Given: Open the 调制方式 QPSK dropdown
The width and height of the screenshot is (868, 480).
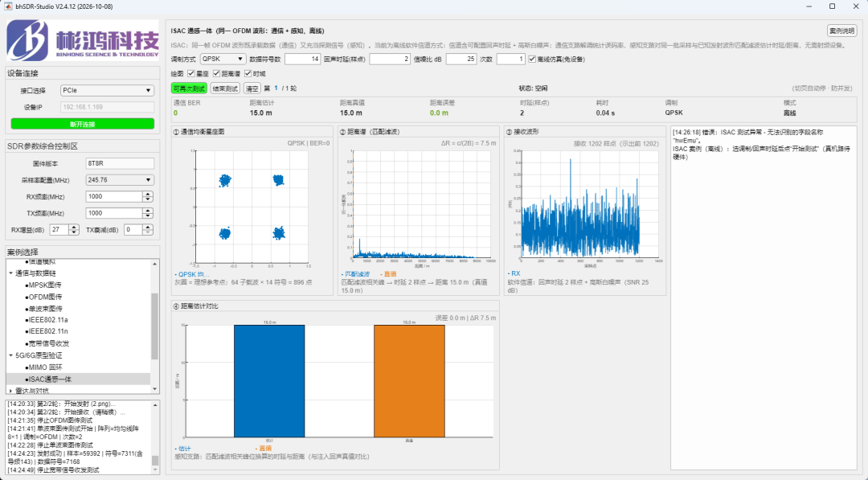Looking at the screenshot, I should (x=223, y=59).
